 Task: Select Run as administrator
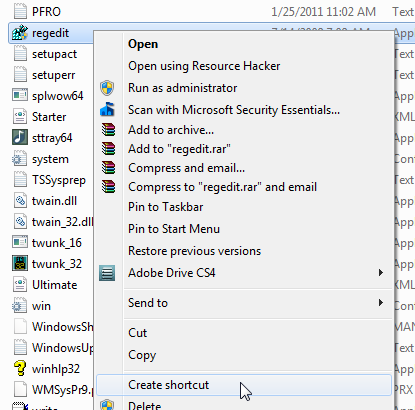pos(183,88)
